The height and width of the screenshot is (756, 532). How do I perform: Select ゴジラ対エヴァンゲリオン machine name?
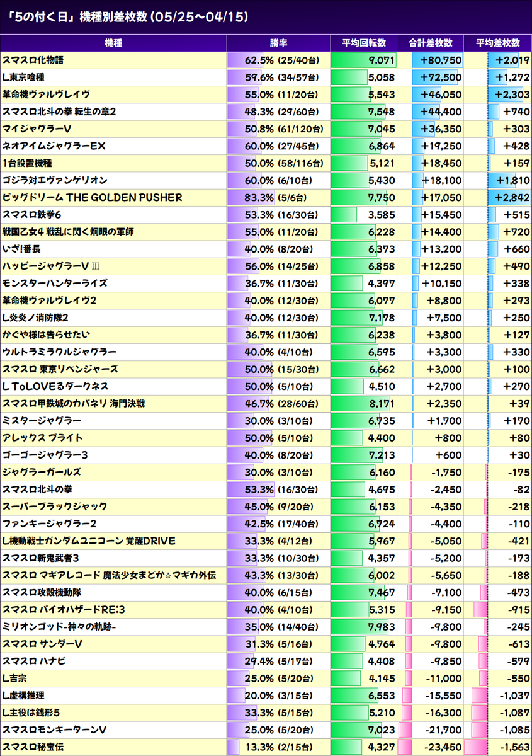(55, 180)
